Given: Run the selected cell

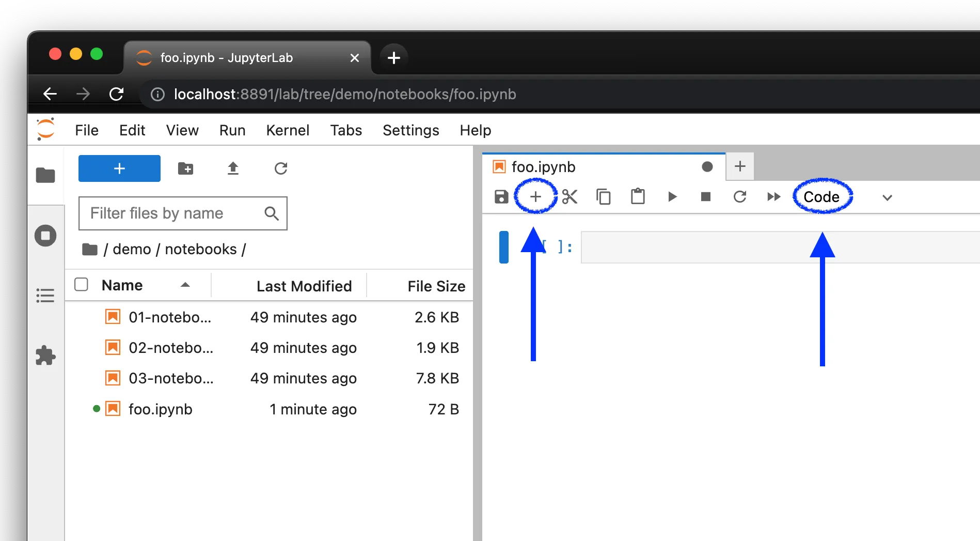Looking at the screenshot, I should pos(672,197).
